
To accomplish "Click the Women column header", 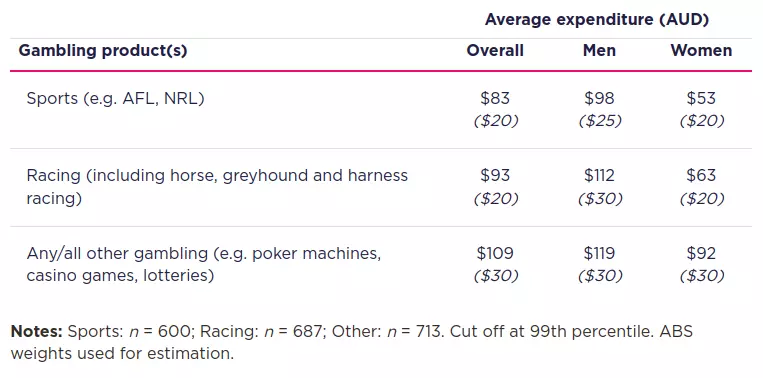I will (x=701, y=51).
